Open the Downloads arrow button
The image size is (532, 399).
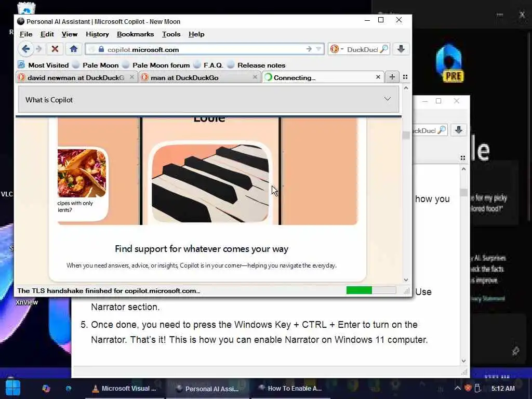point(401,49)
